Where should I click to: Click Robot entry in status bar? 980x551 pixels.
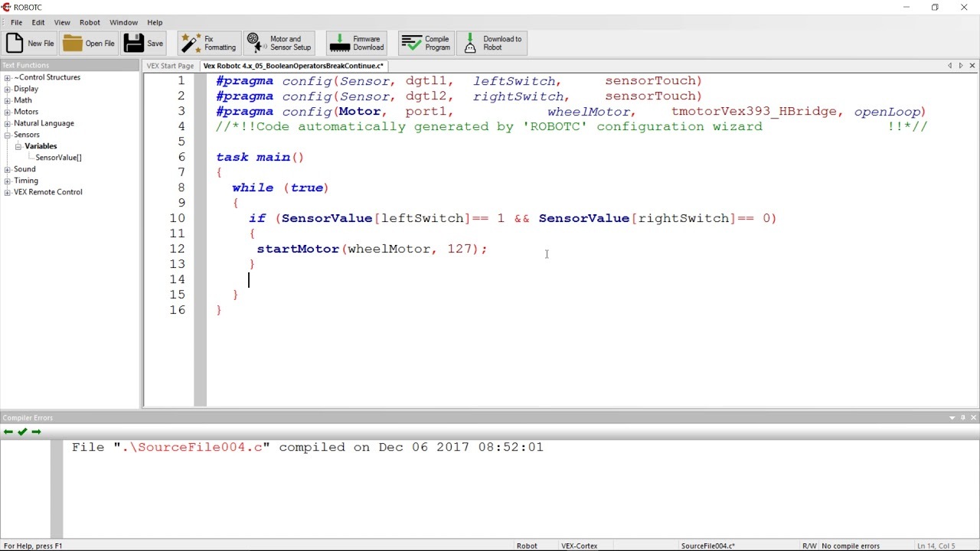[527, 546]
